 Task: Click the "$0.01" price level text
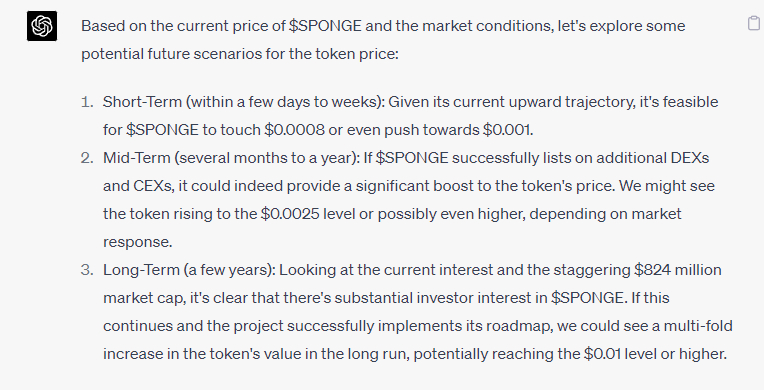coord(602,354)
